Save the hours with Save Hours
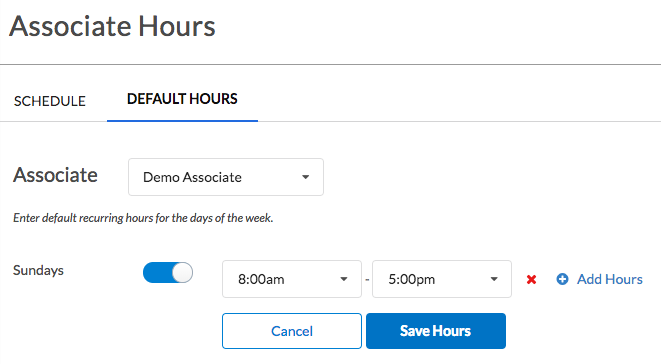 [x=436, y=331]
